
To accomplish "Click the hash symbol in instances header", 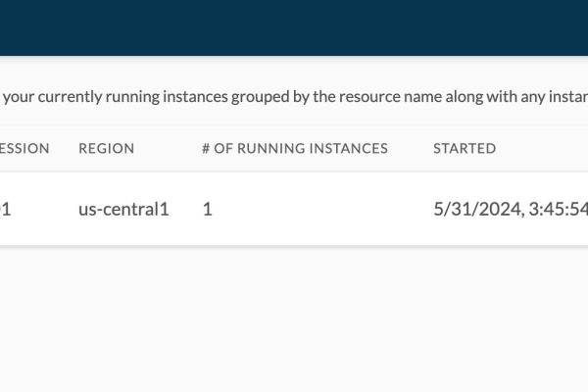I will coord(206,149).
